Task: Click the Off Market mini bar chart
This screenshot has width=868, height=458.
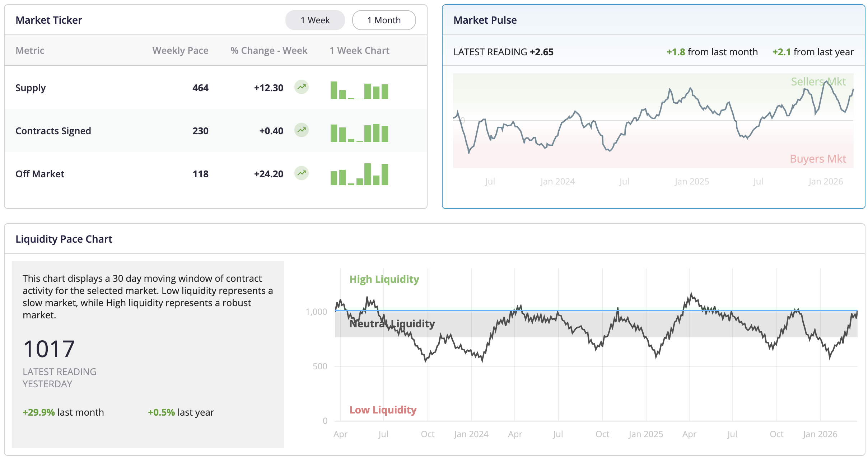Action: tap(359, 175)
